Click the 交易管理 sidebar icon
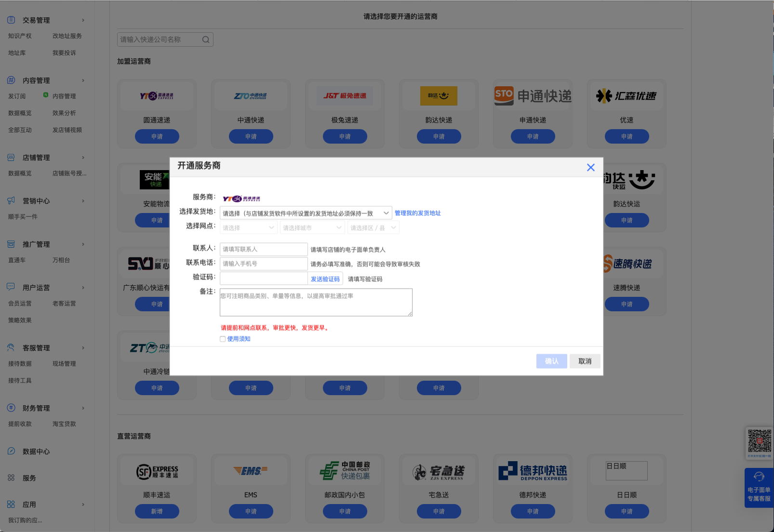 pyautogui.click(x=11, y=20)
